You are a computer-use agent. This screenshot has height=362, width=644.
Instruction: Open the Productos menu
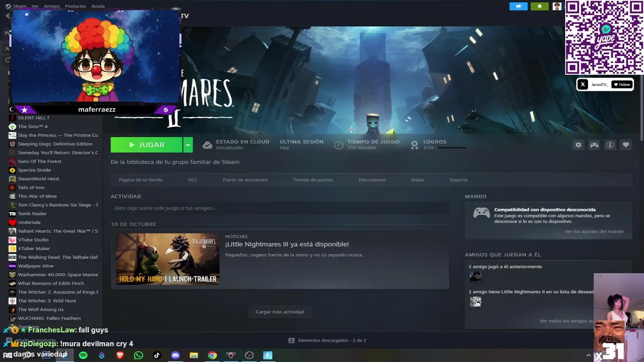point(75,7)
